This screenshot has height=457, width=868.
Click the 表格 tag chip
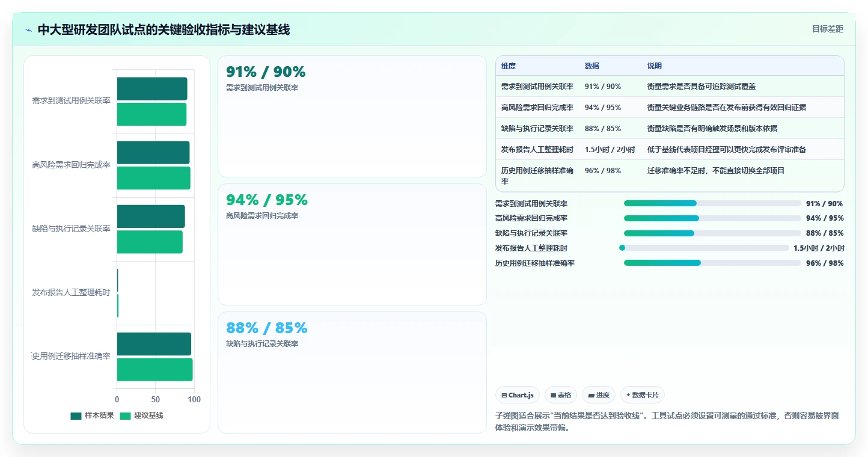tap(560, 395)
